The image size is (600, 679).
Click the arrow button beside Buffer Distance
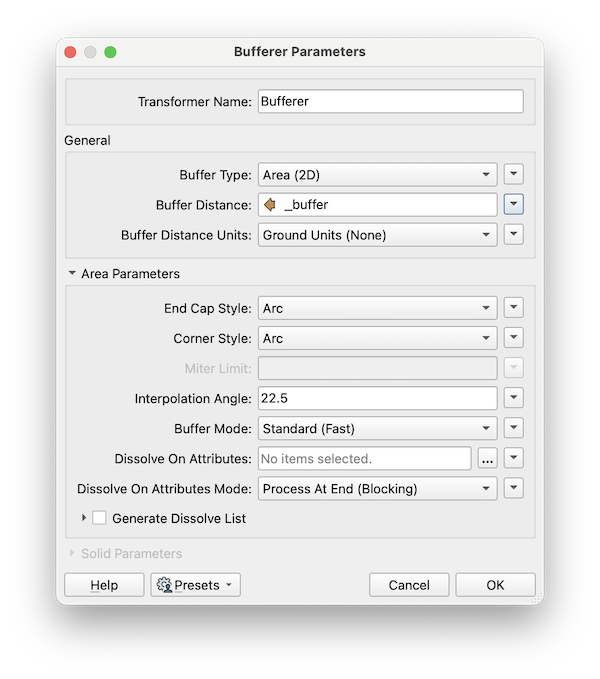coord(513,205)
